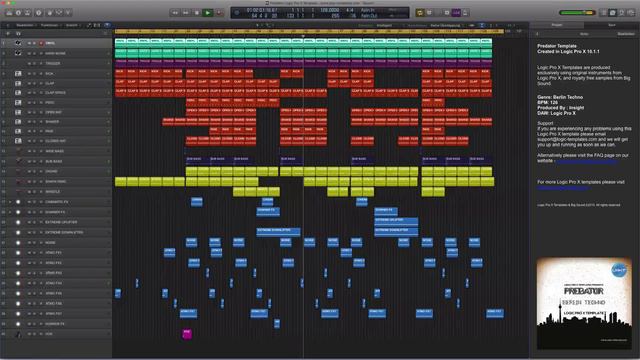Screen dimensions: 640x360
Task: Click the OPEN HAT track icon
Action: pos(18,112)
